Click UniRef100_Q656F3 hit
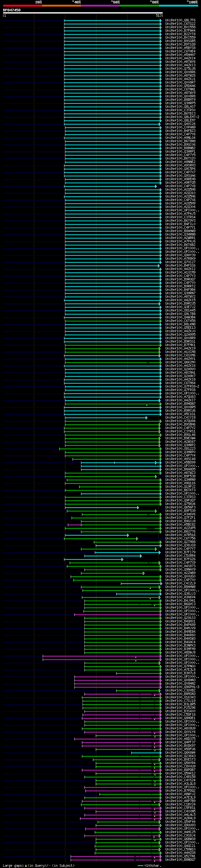 [x=180, y=507]
